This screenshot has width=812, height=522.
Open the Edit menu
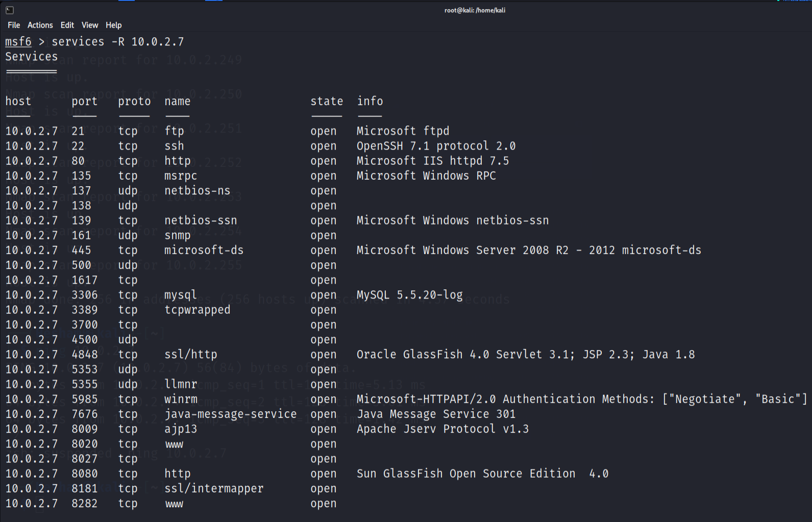point(67,25)
